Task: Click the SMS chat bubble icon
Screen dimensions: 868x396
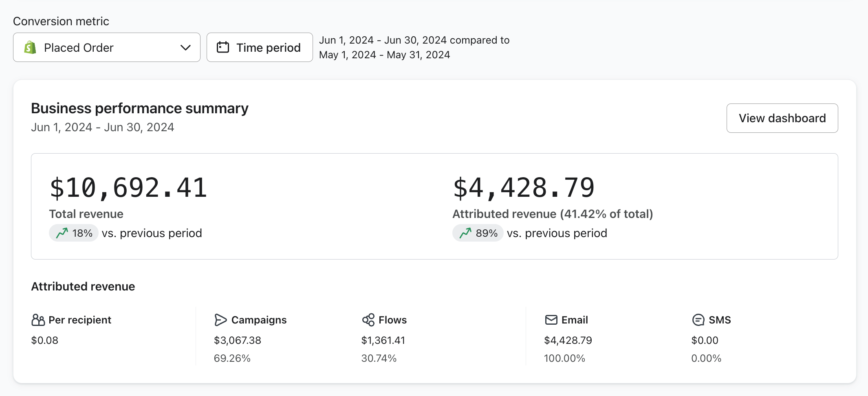Action: (698, 320)
